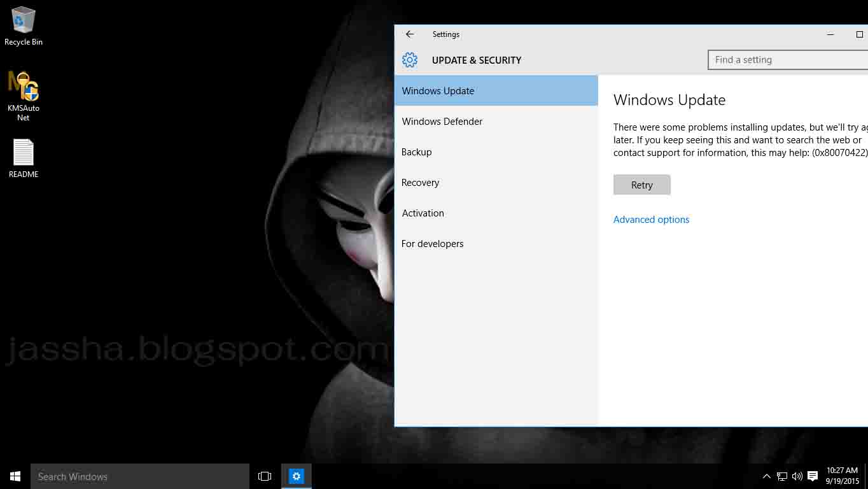868x489 pixels.
Task: Open the Windows Defender section
Action: coord(496,121)
